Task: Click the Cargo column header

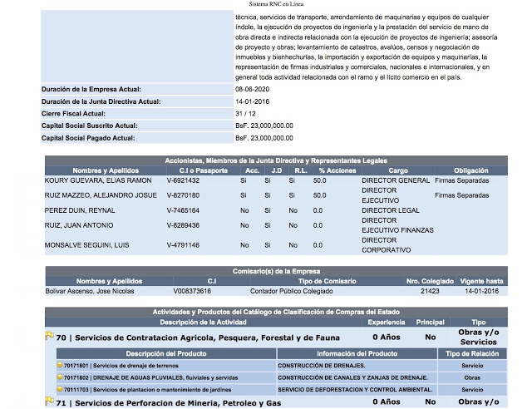Action: (x=398, y=170)
